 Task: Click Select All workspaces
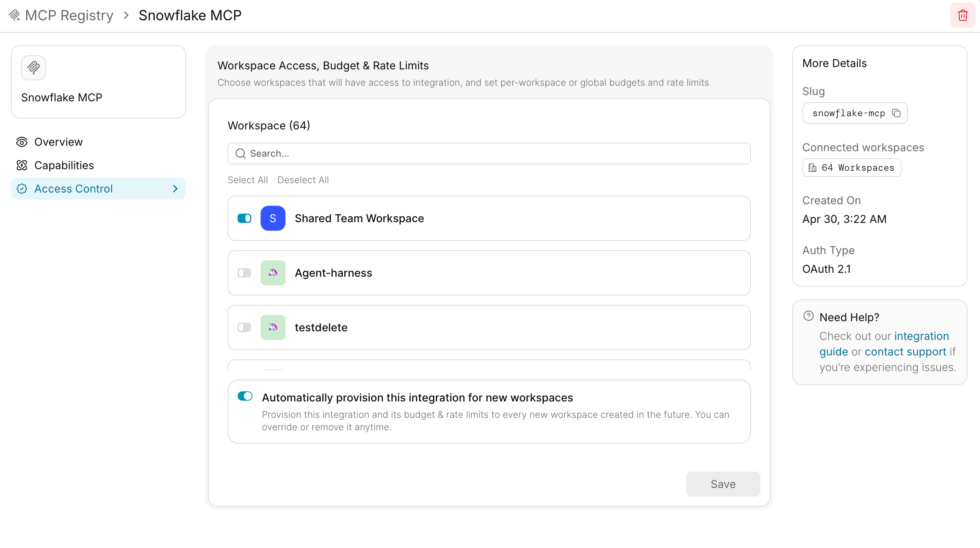[x=248, y=180]
